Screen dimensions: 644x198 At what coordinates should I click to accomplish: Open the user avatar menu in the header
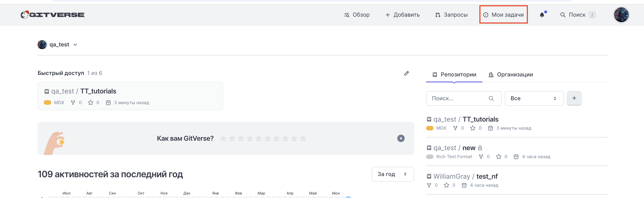click(x=621, y=15)
